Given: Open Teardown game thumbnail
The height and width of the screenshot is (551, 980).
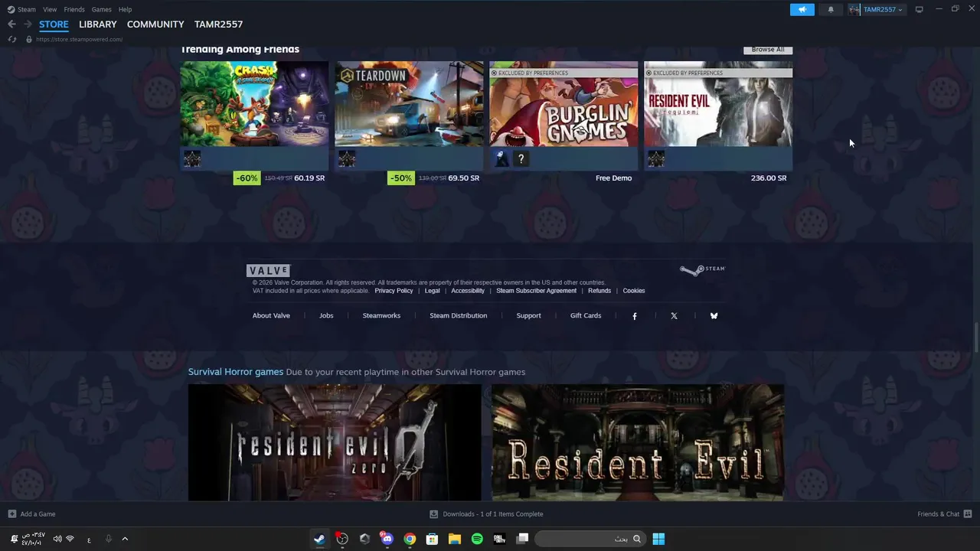Looking at the screenshot, I should (x=409, y=103).
